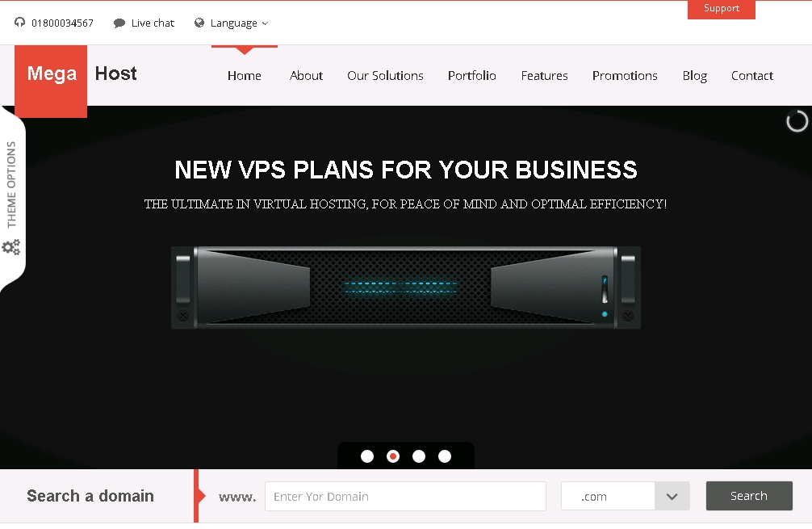
Task: Click the domain extension chevron arrow
Action: (672, 497)
